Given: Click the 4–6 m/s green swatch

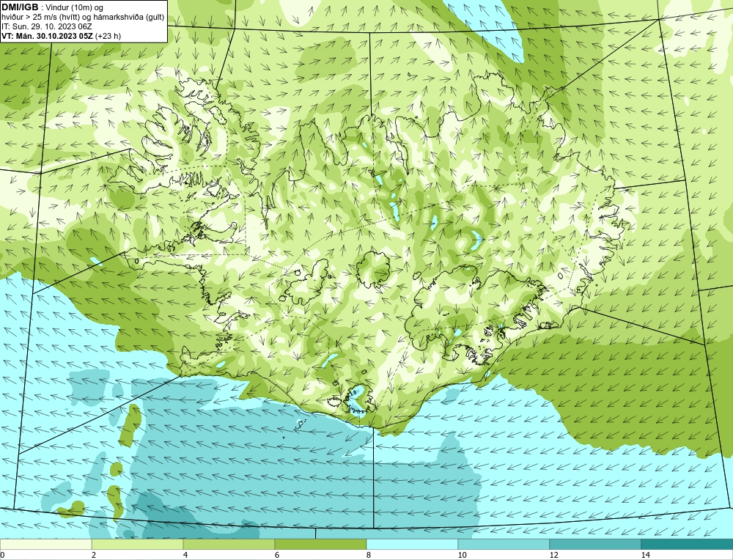Looking at the screenshot, I should [229, 544].
